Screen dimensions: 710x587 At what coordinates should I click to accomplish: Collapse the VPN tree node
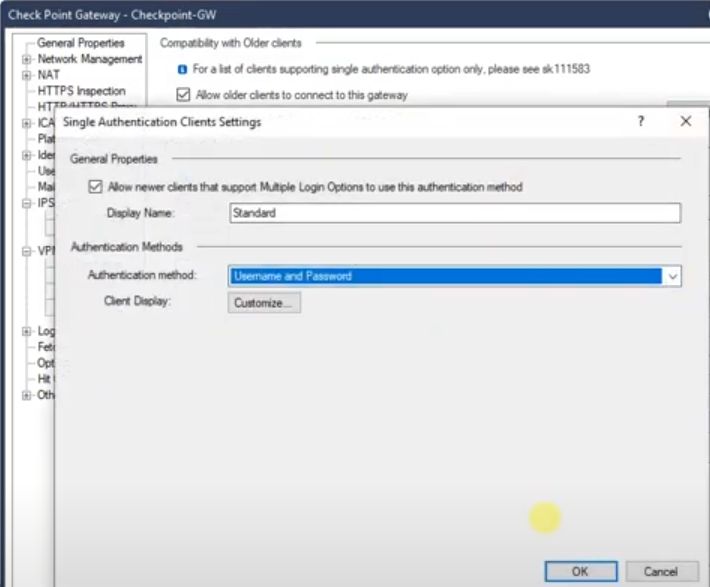(x=27, y=251)
